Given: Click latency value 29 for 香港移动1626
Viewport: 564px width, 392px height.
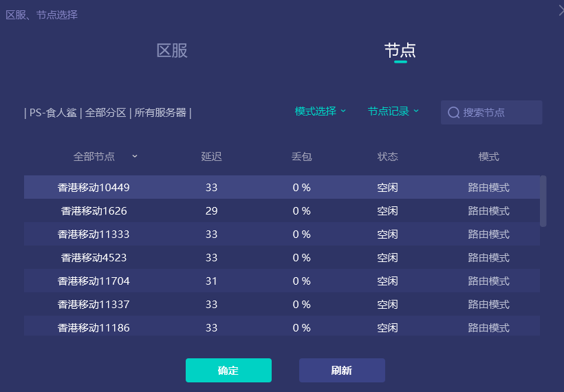Looking at the screenshot, I should [x=212, y=210].
